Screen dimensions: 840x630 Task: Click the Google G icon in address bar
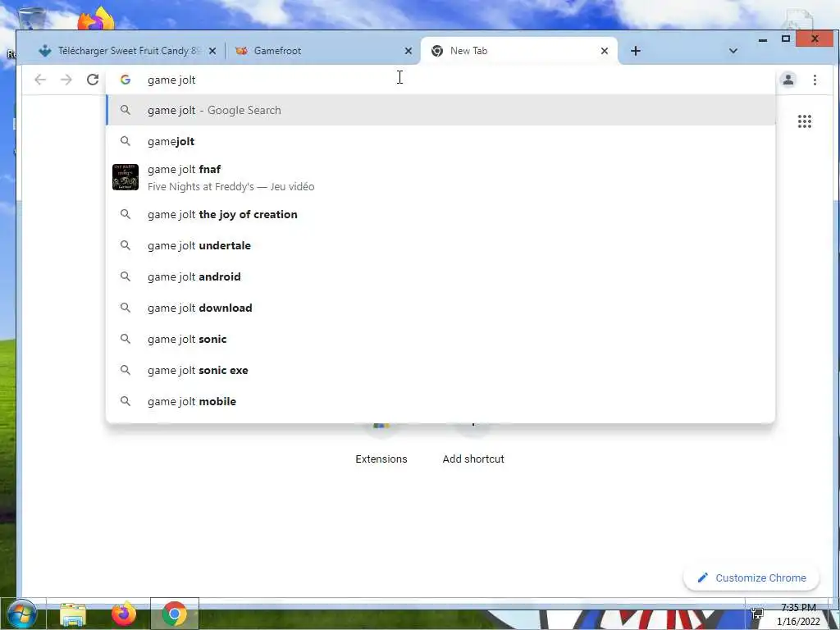(126, 80)
